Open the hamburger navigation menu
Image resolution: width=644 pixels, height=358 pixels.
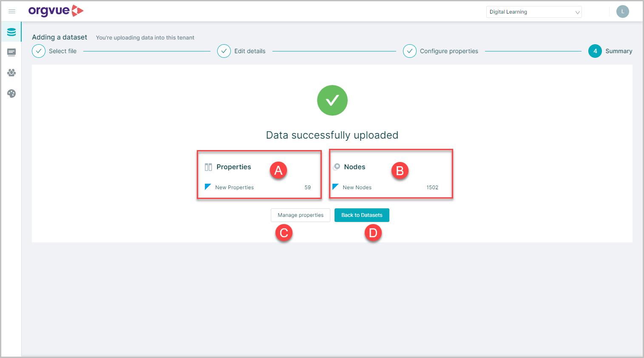pyautogui.click(x=12, y=11)
